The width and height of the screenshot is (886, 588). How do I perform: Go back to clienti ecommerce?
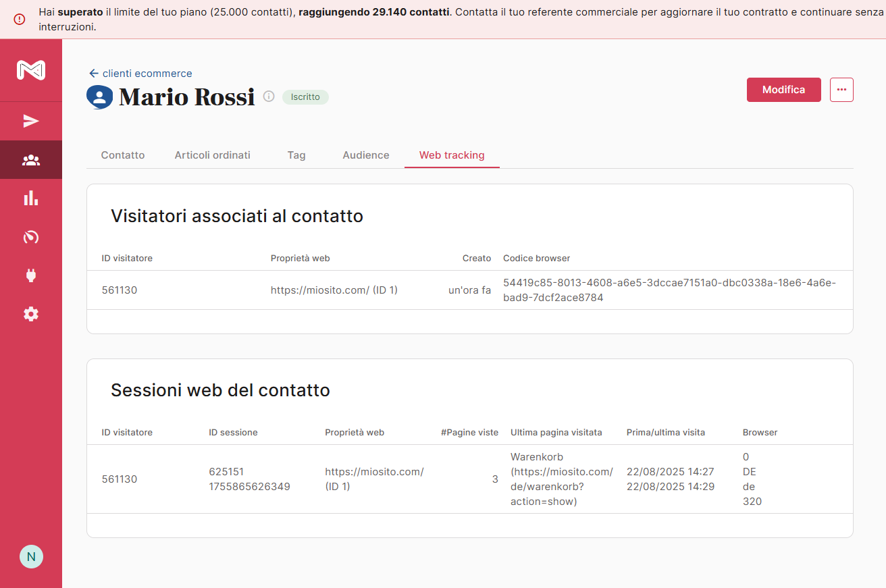pos(140,74)
